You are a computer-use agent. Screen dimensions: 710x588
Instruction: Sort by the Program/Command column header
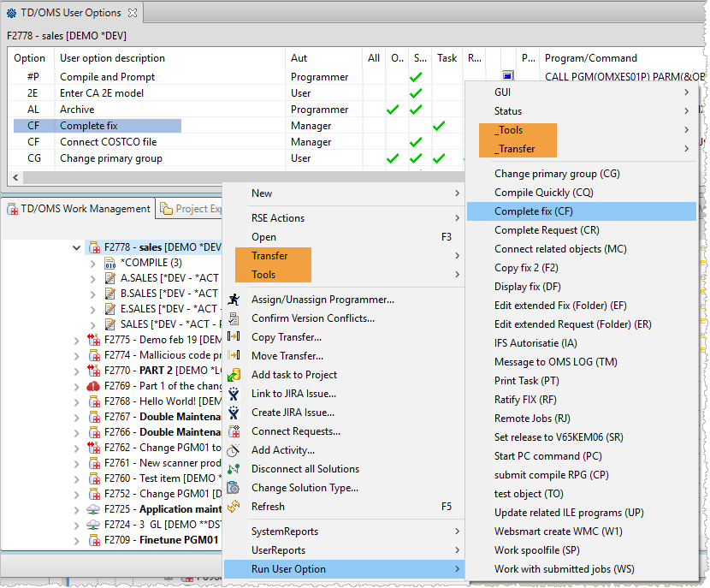click(590, 58)
